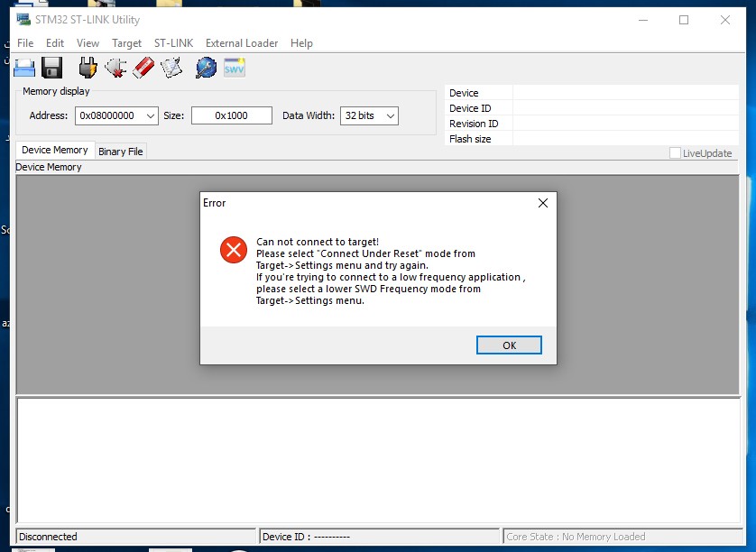Open file with the toolbar folder icon
Screen dimensions: 756x552
24,68
